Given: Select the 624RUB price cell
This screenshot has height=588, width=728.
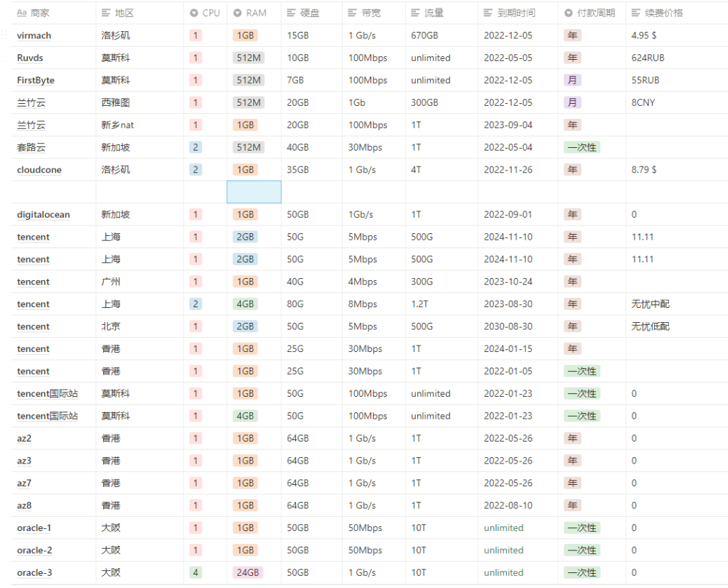Looking at the screenshot, I should [x=677, y=58].
